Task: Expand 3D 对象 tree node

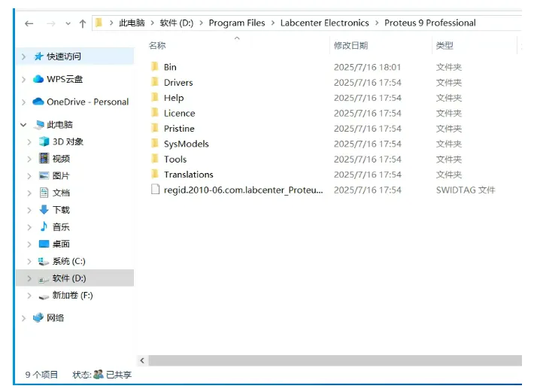Action: (x=29, y=142)
